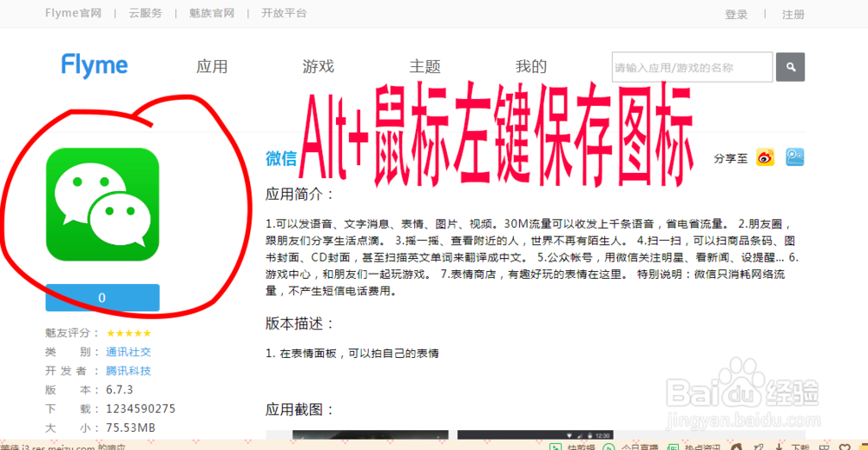
Task: Click the WeChat app icon
Action: point(102,204)
